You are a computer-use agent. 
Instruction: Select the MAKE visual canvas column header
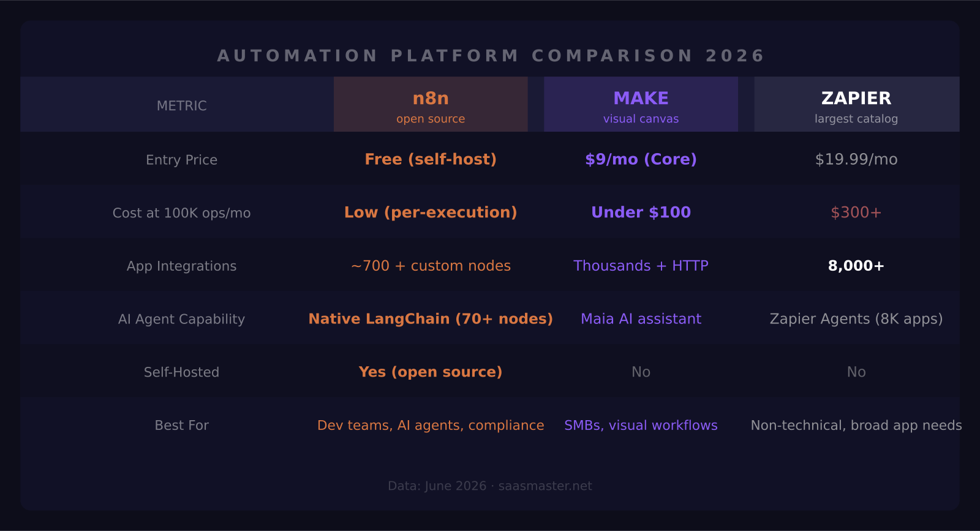(x=641, y=104)
